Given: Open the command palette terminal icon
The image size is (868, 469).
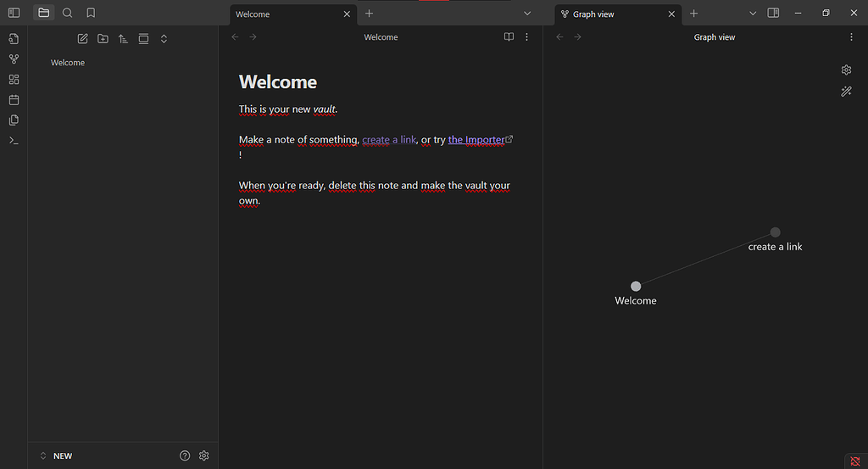Looking at the screenshot, I should click(x=14, y=141).
